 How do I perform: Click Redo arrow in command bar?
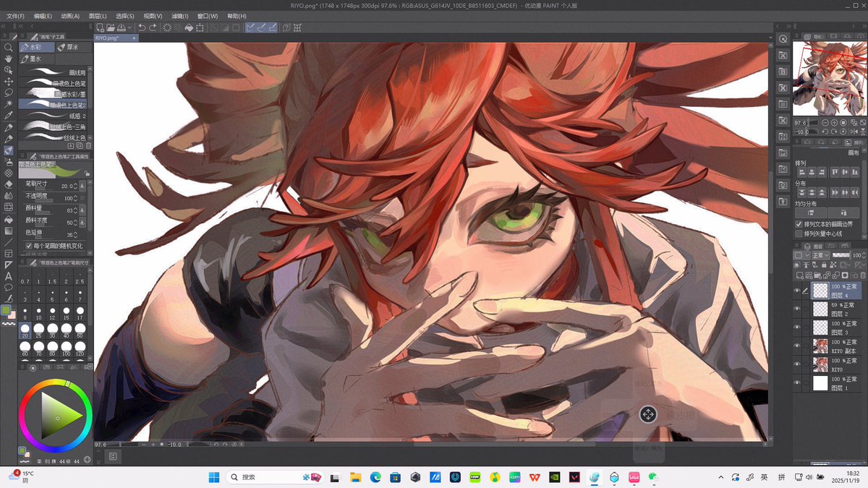point(153,27)
